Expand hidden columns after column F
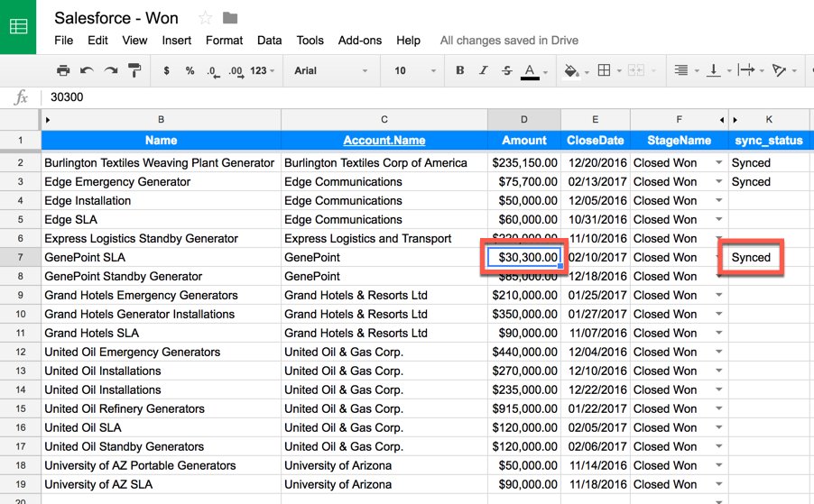The width and height of the screenshot is (814, 504). click(722, 120)
